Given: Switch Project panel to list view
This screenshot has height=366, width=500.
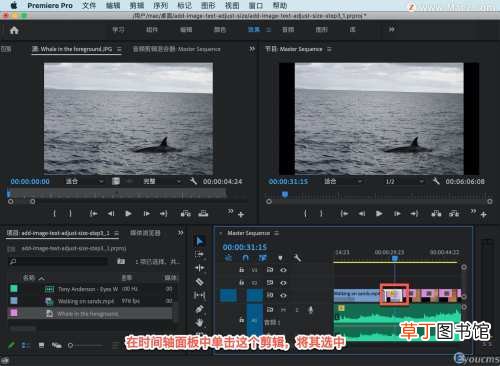Looking at the screenshot, I should point(26,345).
